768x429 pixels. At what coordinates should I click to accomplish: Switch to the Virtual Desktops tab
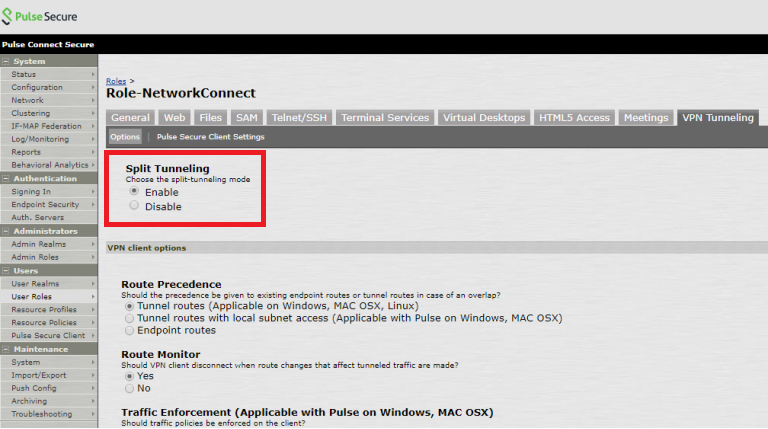pyautogui.click(x=484, y=118)
